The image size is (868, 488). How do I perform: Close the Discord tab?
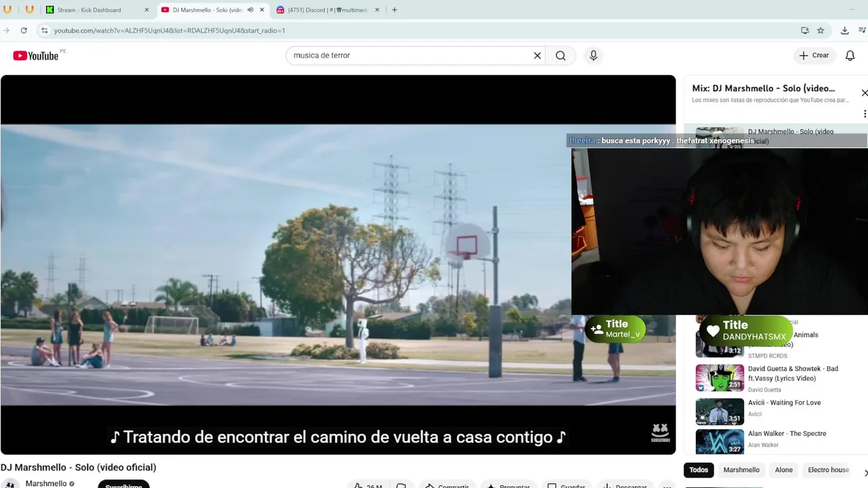[377, 9]
